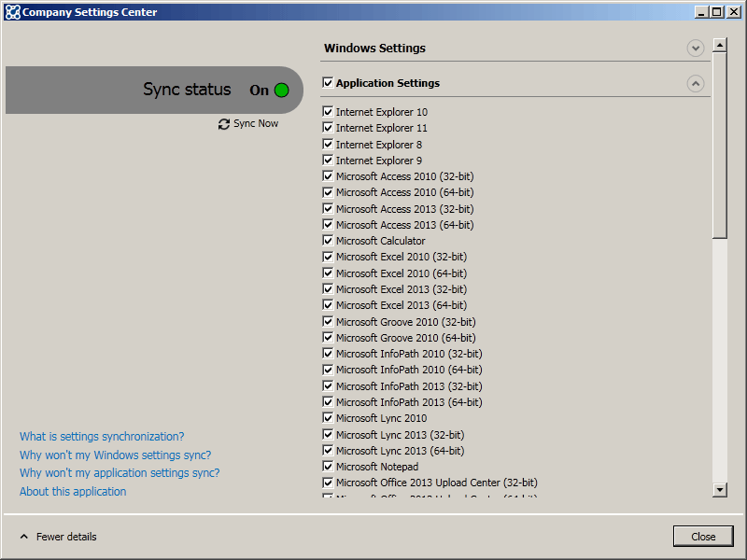
Task: Uncheck Microsoft Access 2010 (64-bit)
Action: click(x=328, y=192)
